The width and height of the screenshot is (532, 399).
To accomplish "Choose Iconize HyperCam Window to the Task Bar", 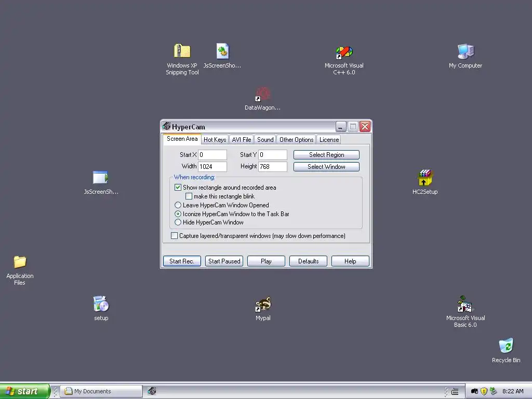I will tap(178, 214).
